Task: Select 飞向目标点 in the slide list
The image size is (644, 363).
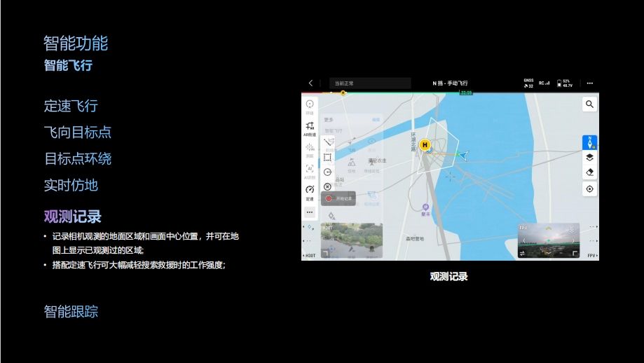Action: pos(78,132)
